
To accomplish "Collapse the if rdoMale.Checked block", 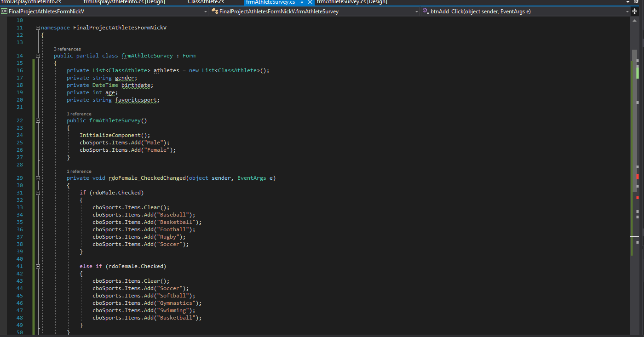I will click(x=38, y=193).
